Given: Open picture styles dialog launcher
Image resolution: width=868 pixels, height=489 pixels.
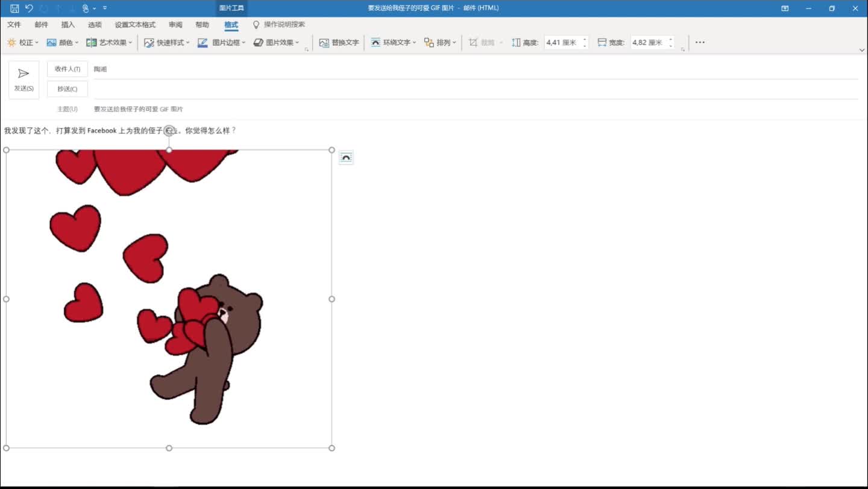Looking at the screenshot, I should tap(307, 49).
